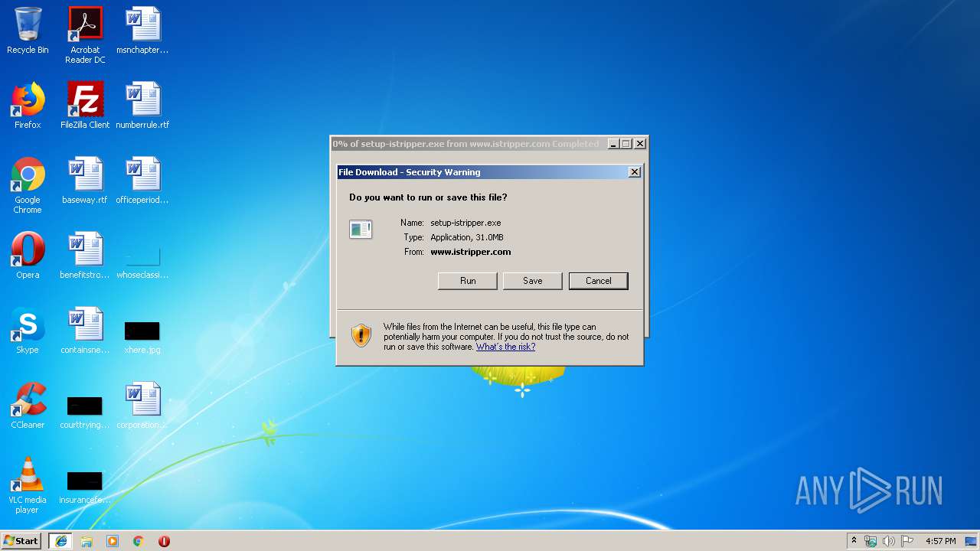
Task: Open Acrobat Reader DC shortcut
Action: coord(85,35)
